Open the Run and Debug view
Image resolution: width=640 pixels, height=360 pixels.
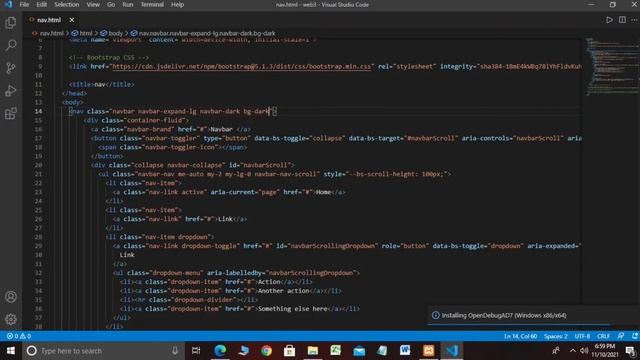pyautogui.click(x=11, y=91)
